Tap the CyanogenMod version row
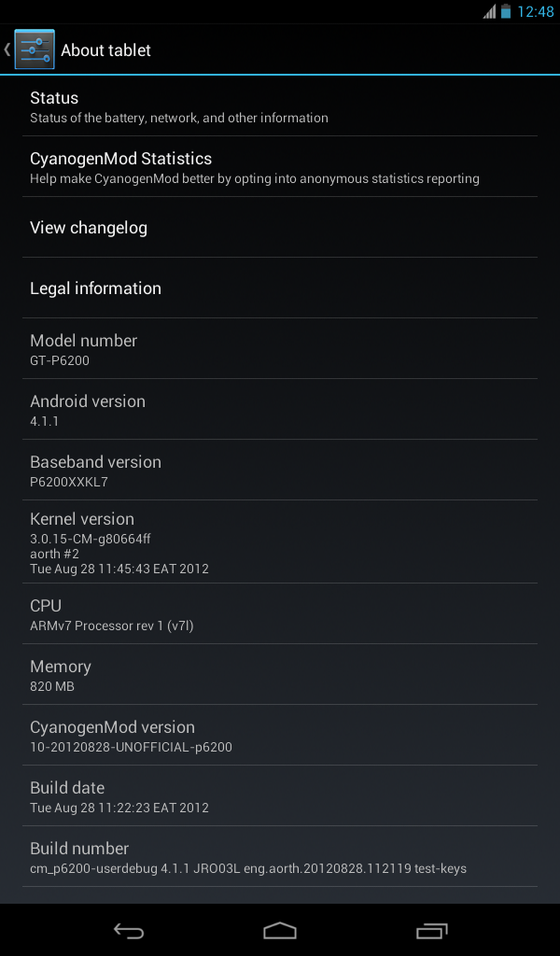Screen dimensions: 560x956 pos(280,736)
